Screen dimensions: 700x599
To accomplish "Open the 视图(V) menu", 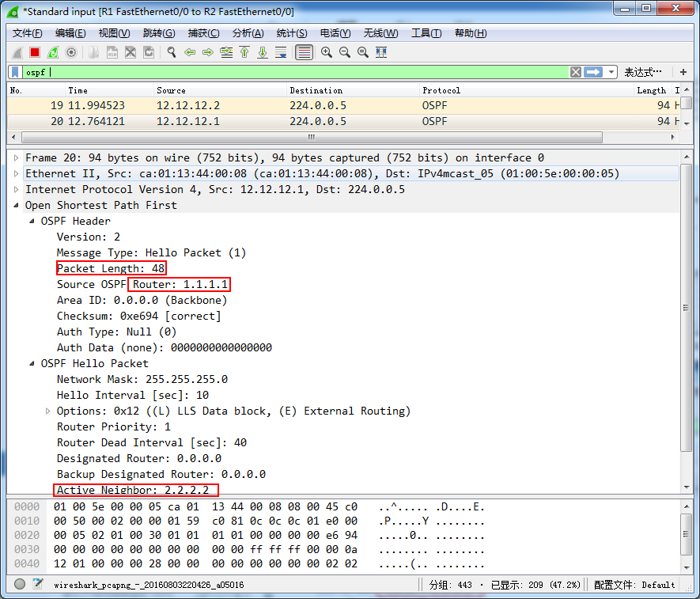I will [x=114, y=33].
